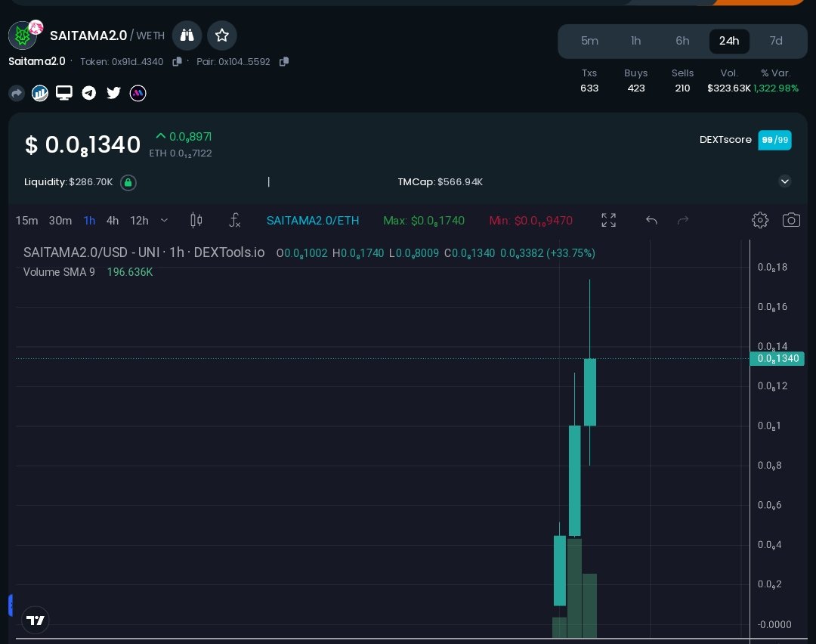Image resolution: width=816 pixels, height=644 pixels.
Task: Expand more chart intervals dropdown
Action: 164,220
